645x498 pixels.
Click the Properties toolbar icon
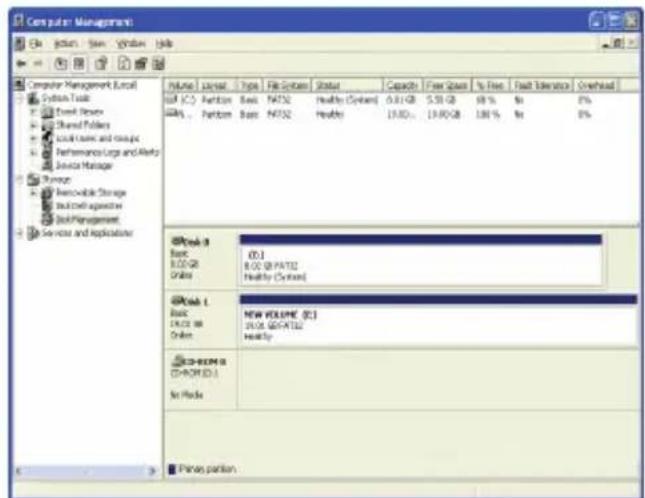click(101, 64)
